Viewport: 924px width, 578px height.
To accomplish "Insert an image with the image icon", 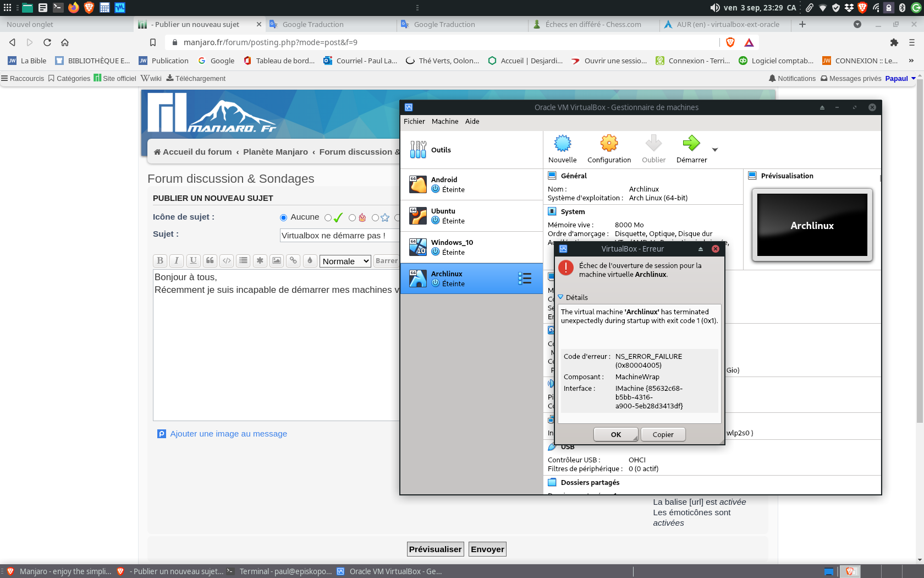I will [x=277, y=261].
